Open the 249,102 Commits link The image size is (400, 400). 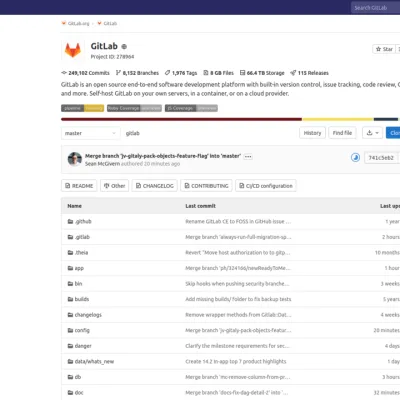[85, 73]
